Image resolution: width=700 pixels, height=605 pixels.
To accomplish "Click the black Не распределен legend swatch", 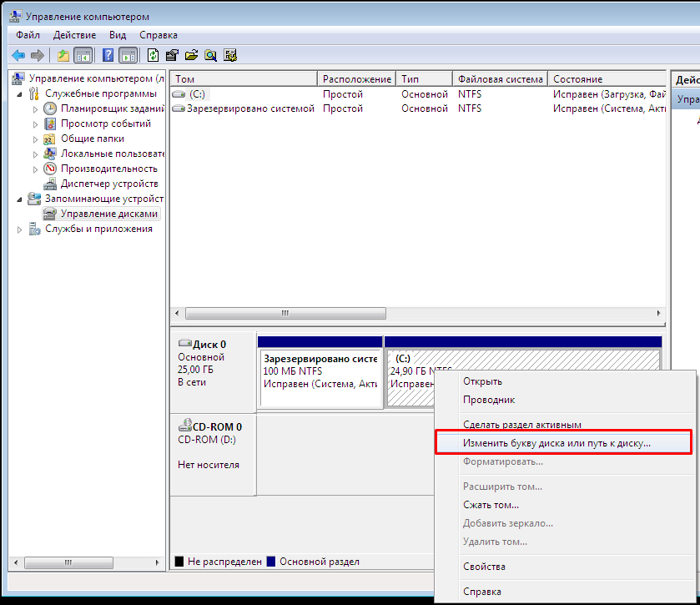I will pos(179,562).
